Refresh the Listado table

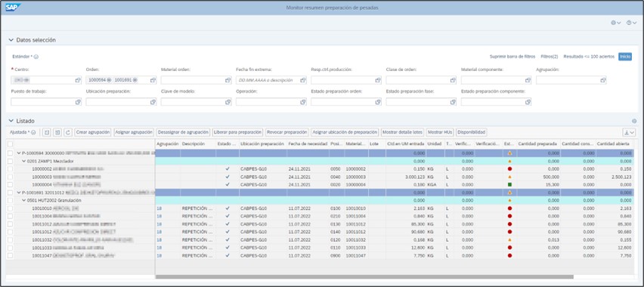[x=68, y=132]
